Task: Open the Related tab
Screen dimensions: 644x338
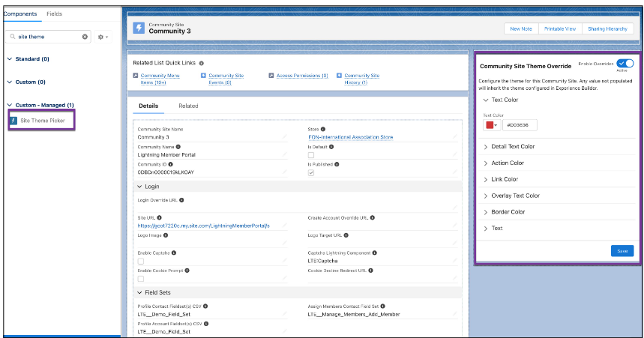Action: [188, 106]
